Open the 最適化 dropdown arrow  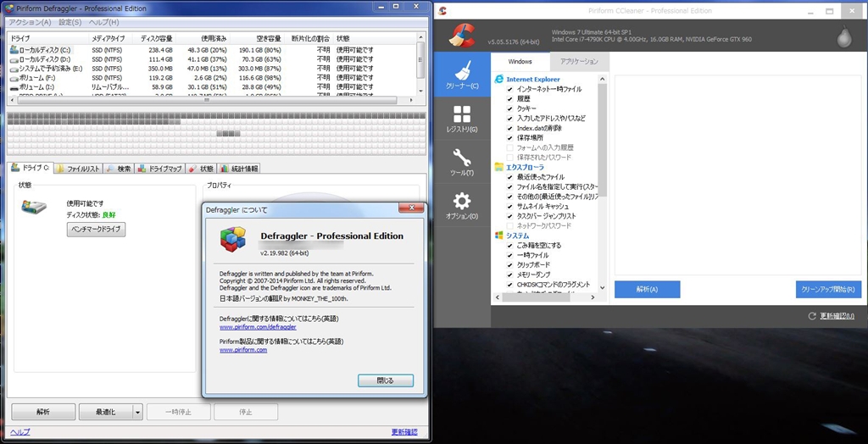[x=138, y=412]
